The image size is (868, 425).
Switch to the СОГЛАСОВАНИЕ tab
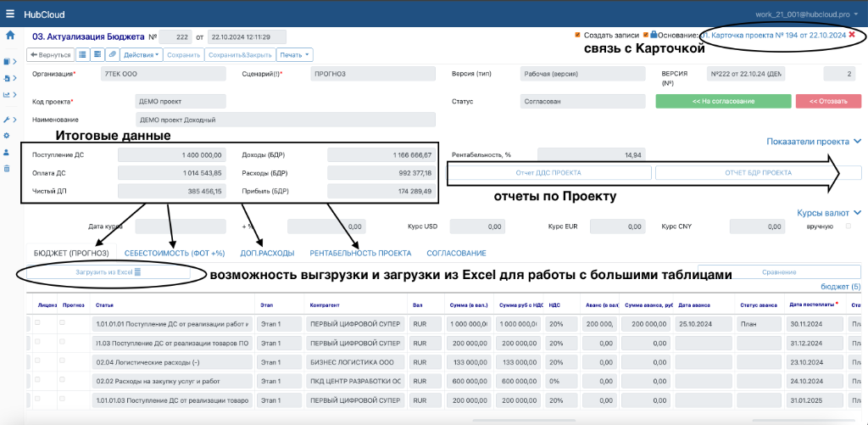[456, 253]
